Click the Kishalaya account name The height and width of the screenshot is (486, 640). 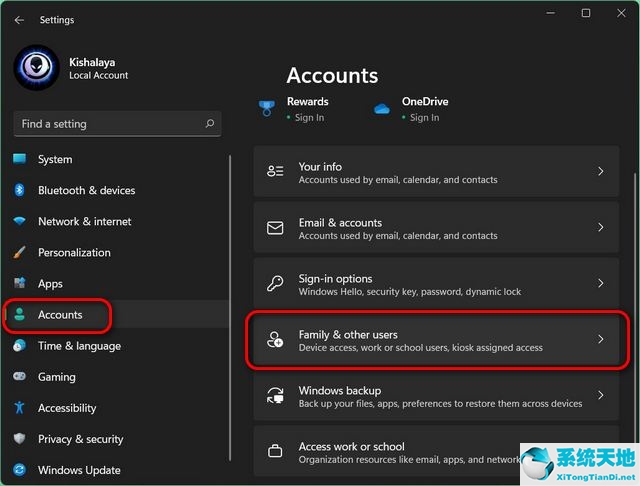point(92,62)
